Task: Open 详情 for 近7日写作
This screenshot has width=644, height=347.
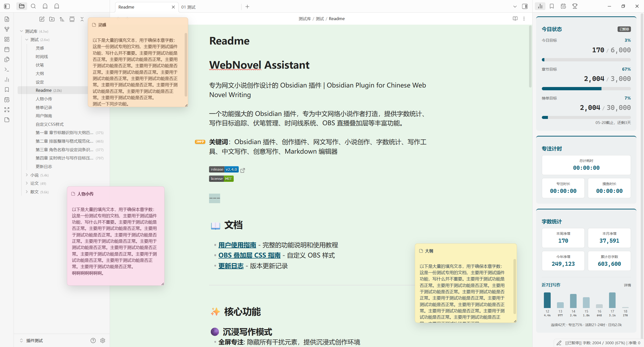Action: [627, 285]
